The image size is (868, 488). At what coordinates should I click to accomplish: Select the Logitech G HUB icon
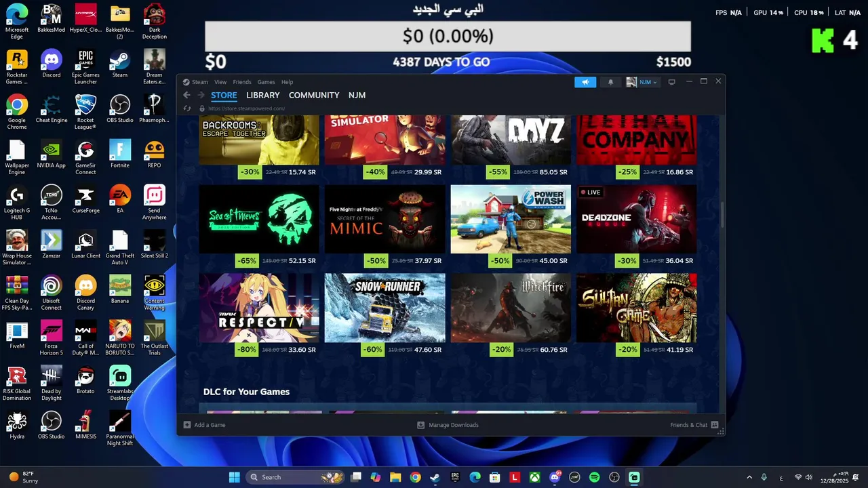[17, 203]
